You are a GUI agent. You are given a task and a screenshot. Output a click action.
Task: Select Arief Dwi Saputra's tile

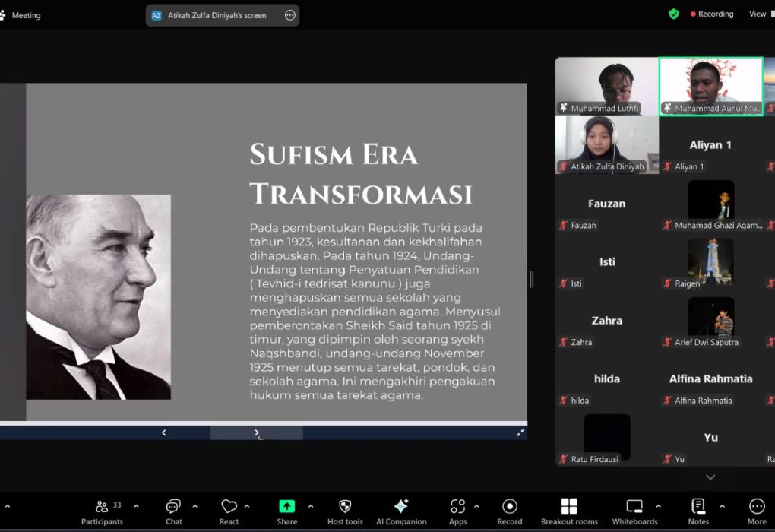click(710, 320)
